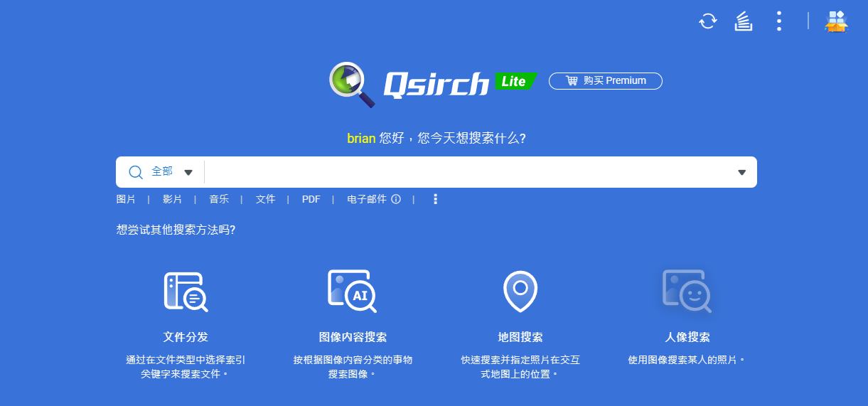Image resolution: width=868 pixels, height=406 pixels.
Task: Click the user avatar apps icon
Action: (x=836, y=21)
